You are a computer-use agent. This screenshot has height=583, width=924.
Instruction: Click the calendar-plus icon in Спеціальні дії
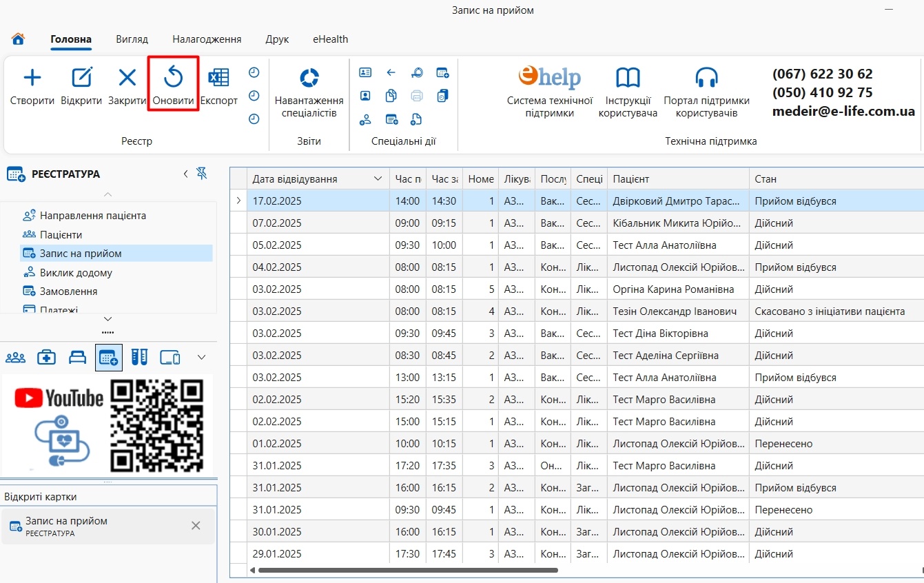pyautogui.click(x=443, y=72)
